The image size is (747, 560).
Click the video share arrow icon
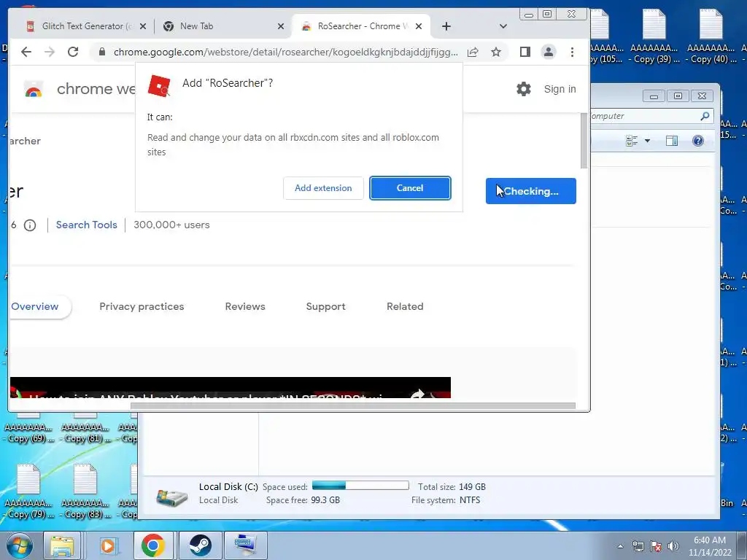pyautogui.click(x=417, y=394)
